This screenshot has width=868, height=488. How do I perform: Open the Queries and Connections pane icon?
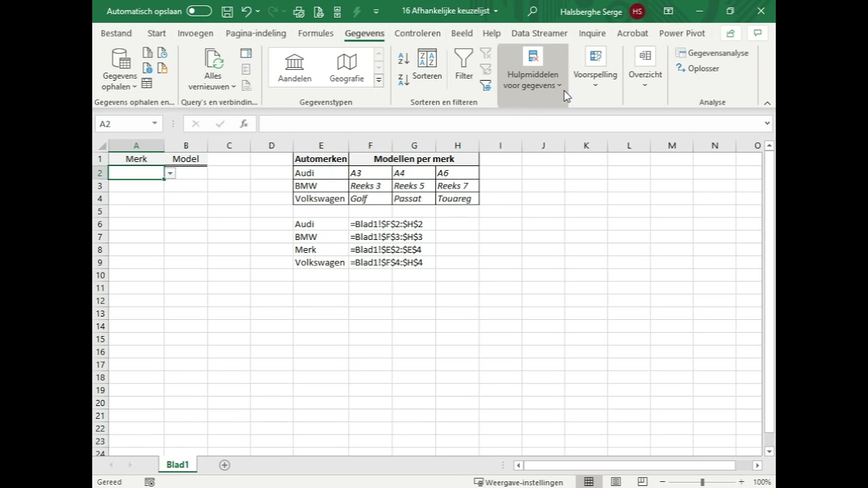[x=246, y=53]
